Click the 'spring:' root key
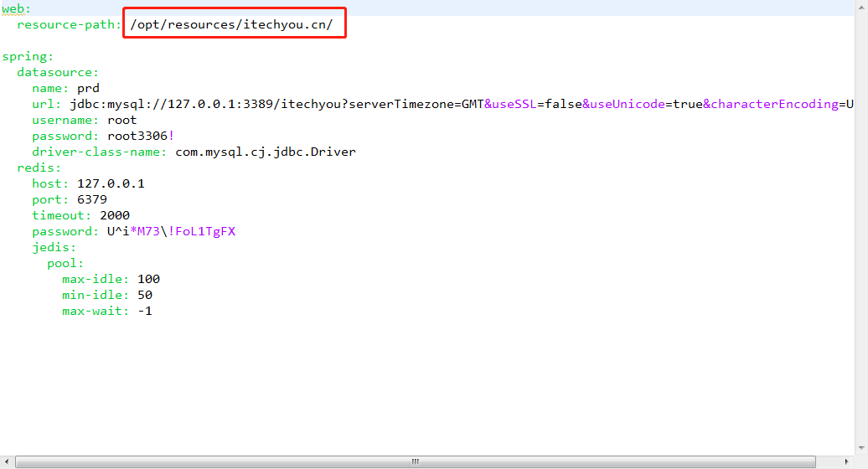Image resolution: width=868 pixels, height=469 pixels. point(28,56)
